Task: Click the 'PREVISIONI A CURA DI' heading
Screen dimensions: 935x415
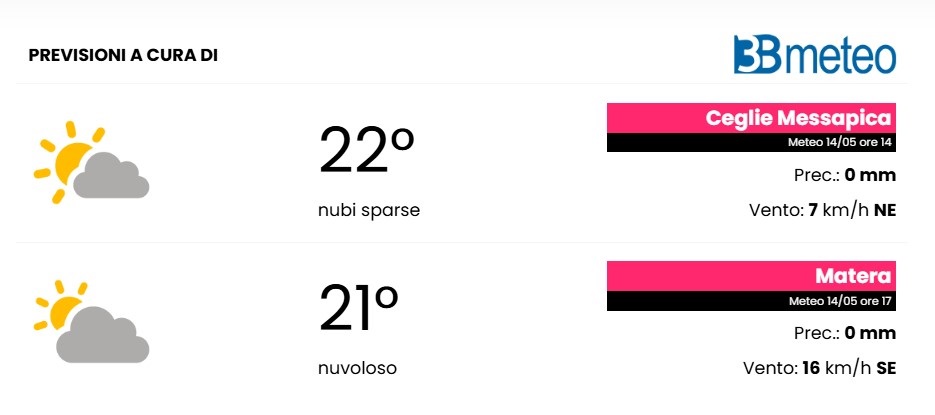Action: pos(123,55)
